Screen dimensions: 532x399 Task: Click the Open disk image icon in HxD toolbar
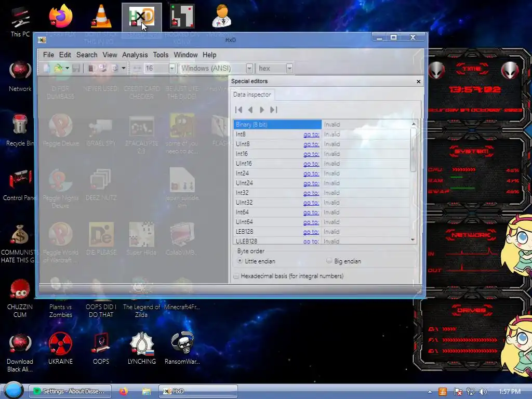pyautogui.click(x=115, y=68)
